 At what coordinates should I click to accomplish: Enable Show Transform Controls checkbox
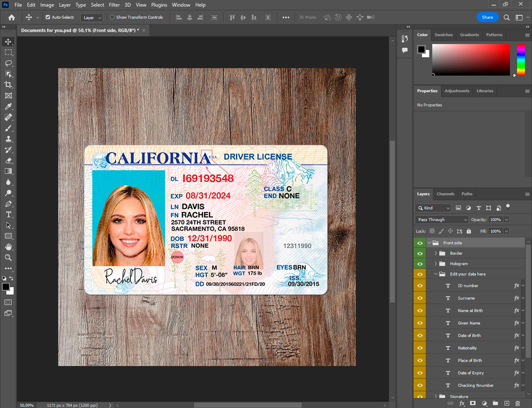click(112, 17)
